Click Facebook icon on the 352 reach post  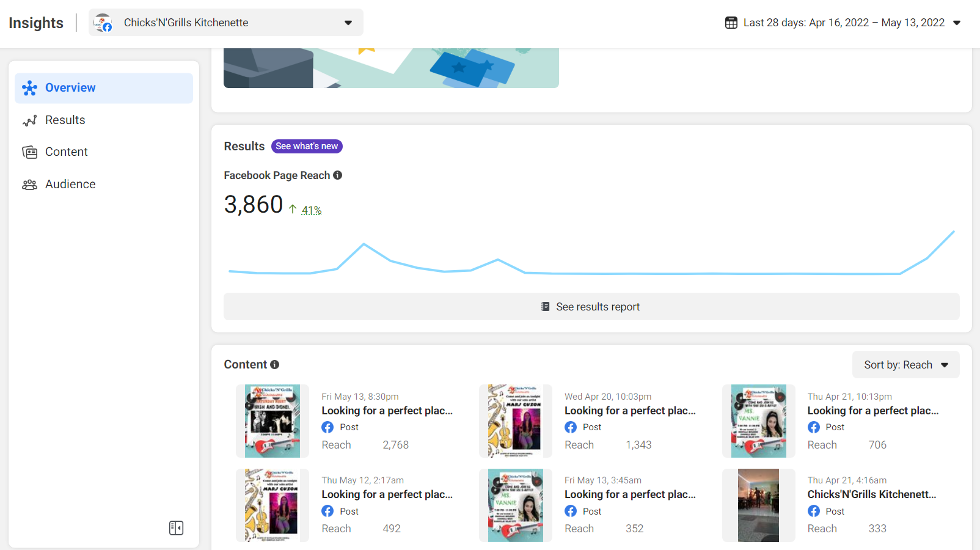[571, 512]
